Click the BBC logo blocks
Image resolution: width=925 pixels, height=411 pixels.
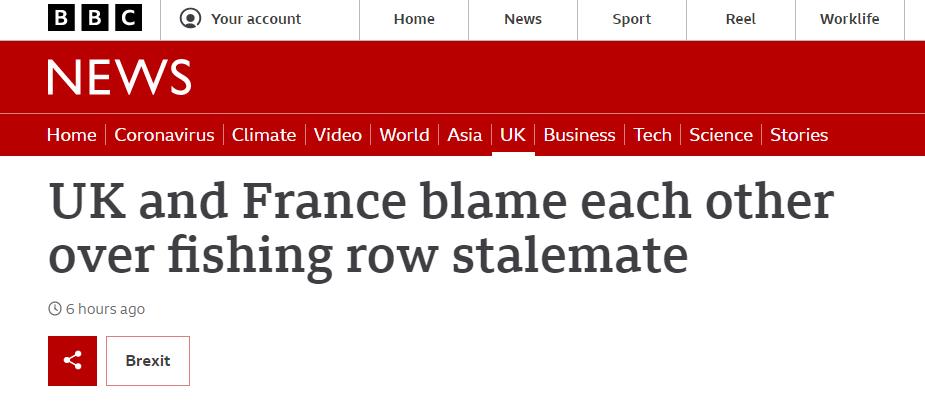click(x=95, y=18)
